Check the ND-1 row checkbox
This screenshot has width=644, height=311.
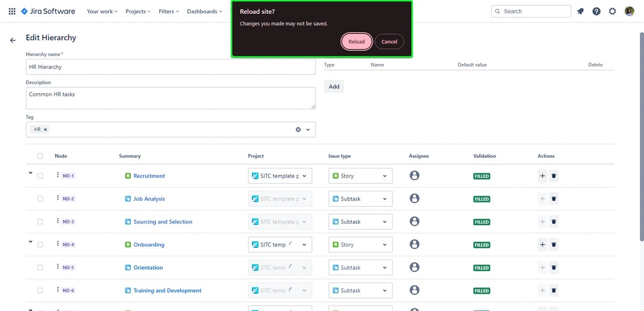pos(40,176)
